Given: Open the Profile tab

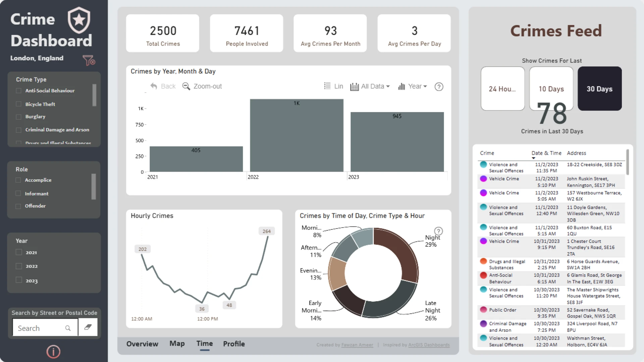Looking at the screenshot, I should 234,344.
